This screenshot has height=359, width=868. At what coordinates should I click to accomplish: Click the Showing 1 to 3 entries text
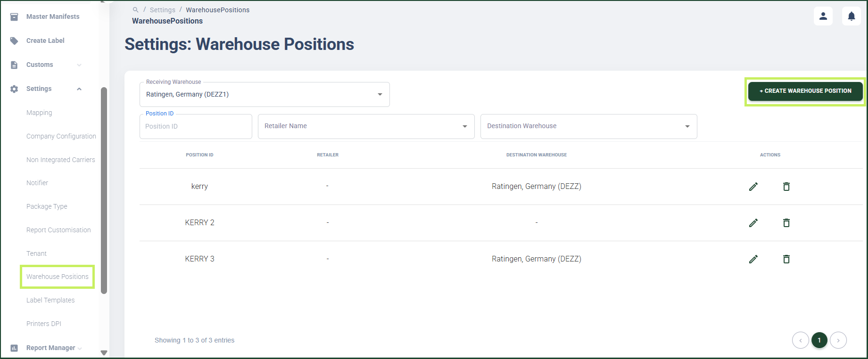(x=194, y=340)
